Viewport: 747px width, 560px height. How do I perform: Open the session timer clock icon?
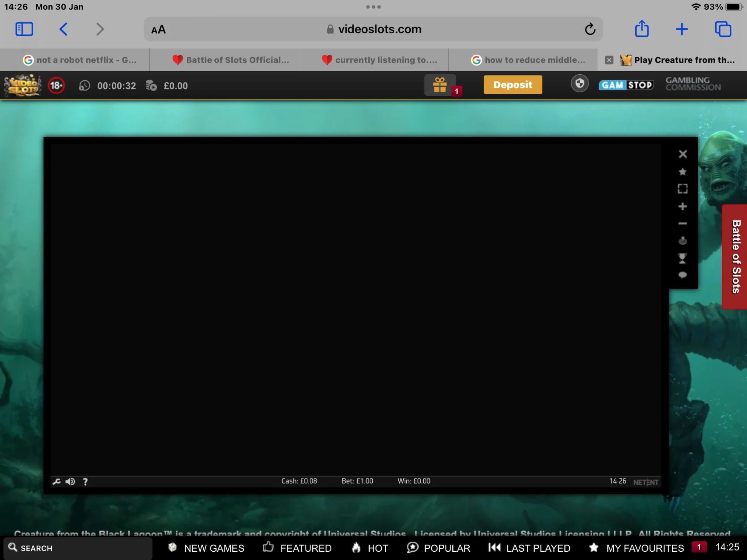click(84, 86)
